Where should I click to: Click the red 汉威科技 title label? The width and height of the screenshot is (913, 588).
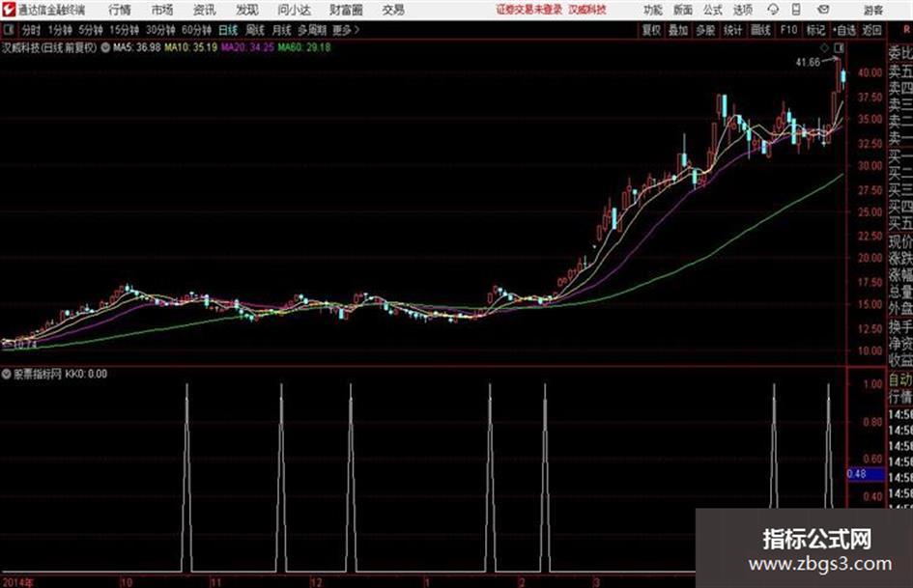[x=587, y=10]
